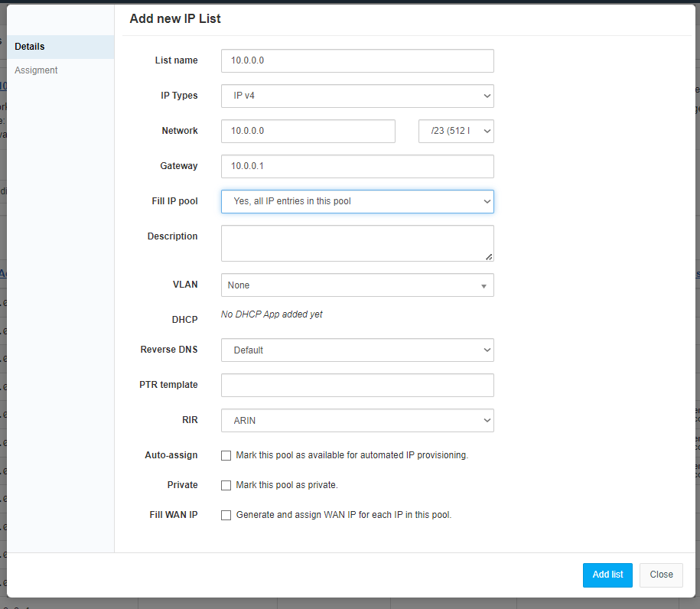Click the VLAN dropdown arrow icon
Screen dimensions: 700x609
483,285
